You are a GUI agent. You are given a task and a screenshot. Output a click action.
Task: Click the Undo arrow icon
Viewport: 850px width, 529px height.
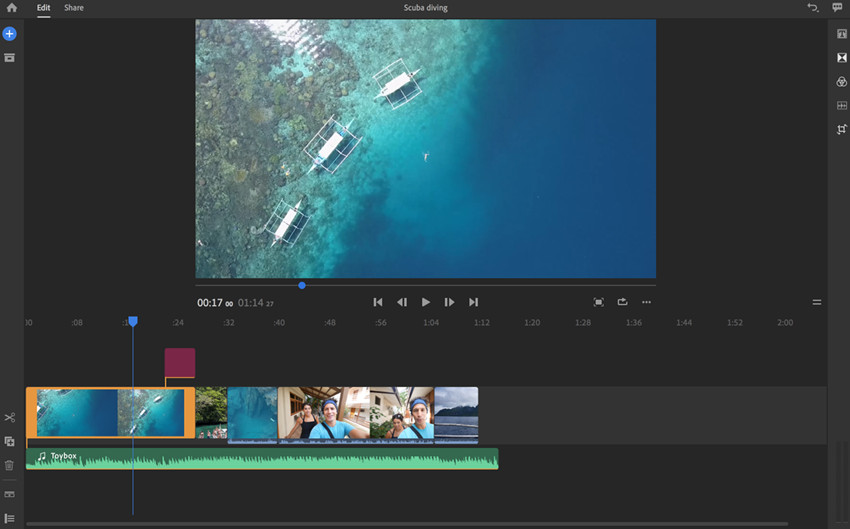point(813,8)
